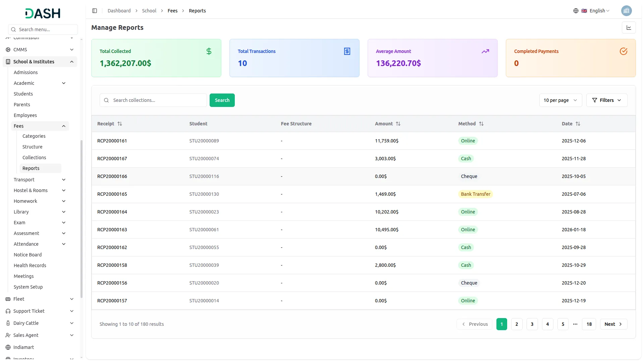Jump to pagination page 18

589,324
